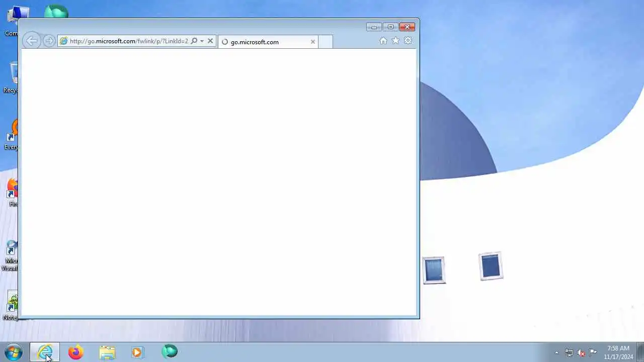Click the Forward navigation arrow
This screenshot has width=644, height=362.
pyautogui.click(x=49, y=41)
